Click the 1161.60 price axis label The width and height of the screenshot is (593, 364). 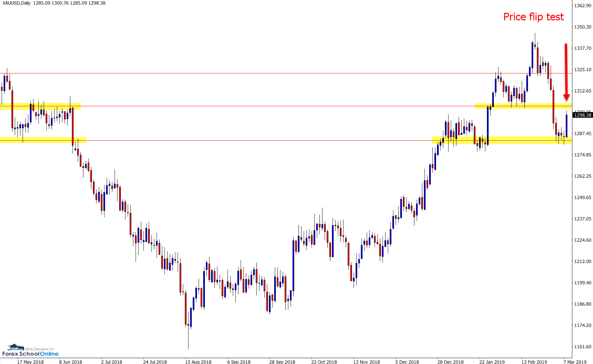tap(582, 347)
